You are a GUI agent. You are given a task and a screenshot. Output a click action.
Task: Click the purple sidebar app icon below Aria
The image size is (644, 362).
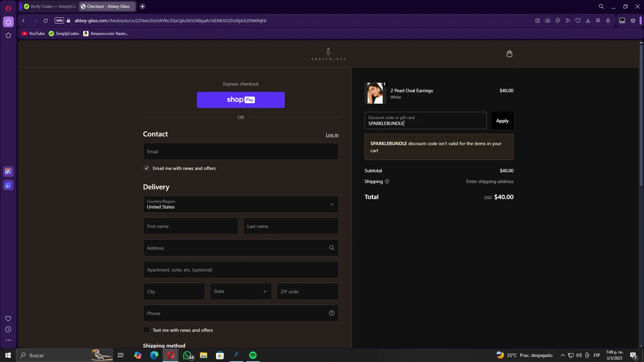pos(8,185)
